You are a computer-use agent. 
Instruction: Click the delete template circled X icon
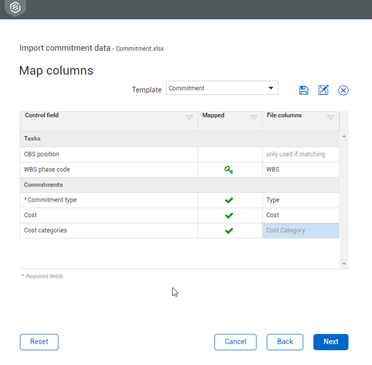click(x=343, y=90)
